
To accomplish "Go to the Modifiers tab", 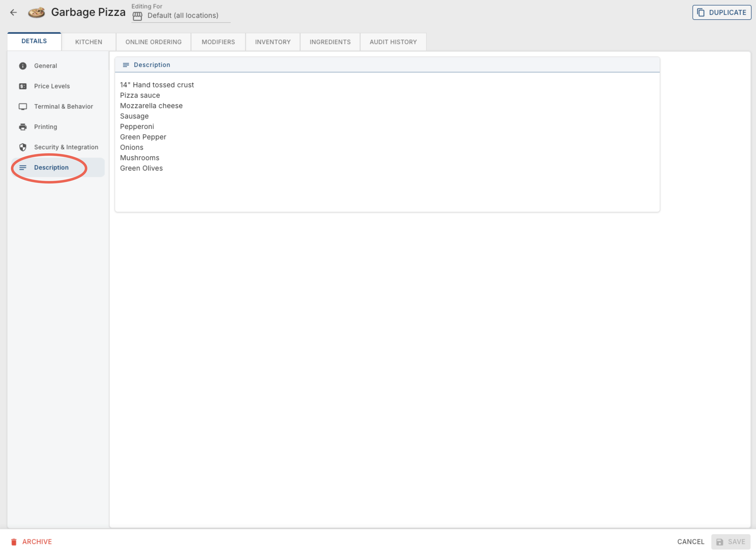I will click(218, 42).
